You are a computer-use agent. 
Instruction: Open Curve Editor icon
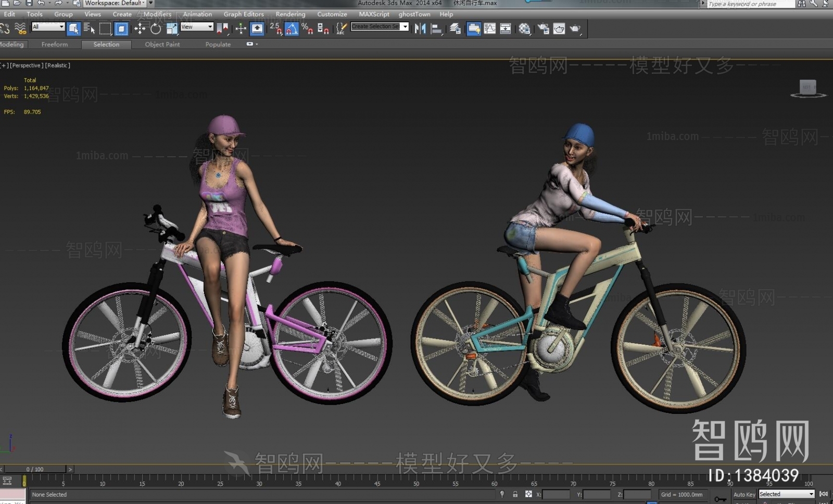tap(490, 29)
